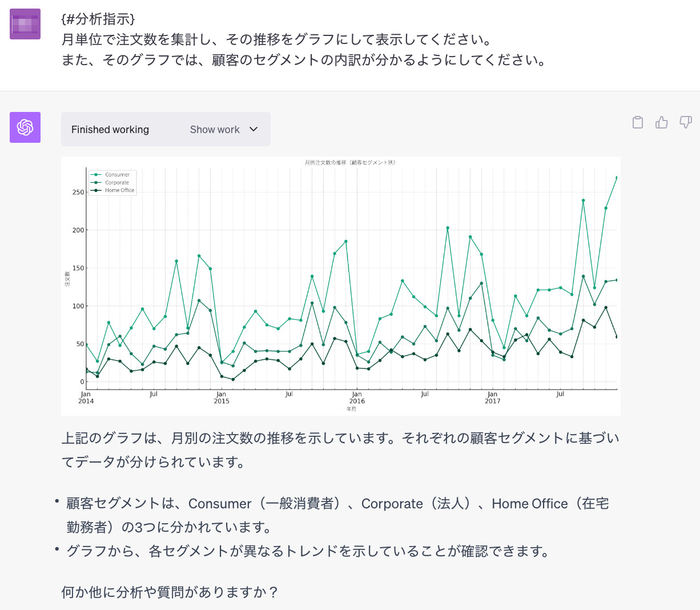
Task: Click the ChatGPT logo avatar
Action: tap(25, 127)
